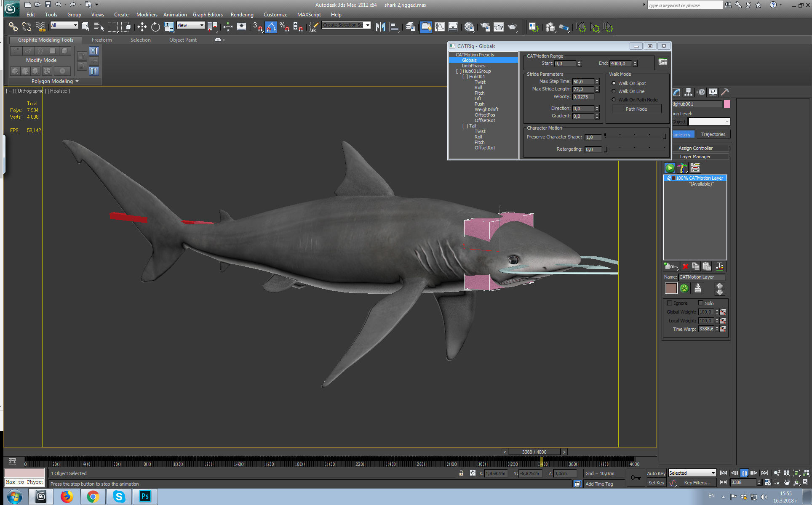
Task: Select LimbPhases in CATMotion Presets tree
Action: (473, 66)
